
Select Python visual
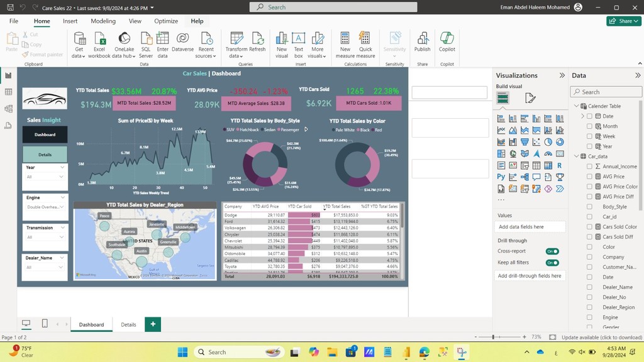pyautogui.click(x=501, y=177)
